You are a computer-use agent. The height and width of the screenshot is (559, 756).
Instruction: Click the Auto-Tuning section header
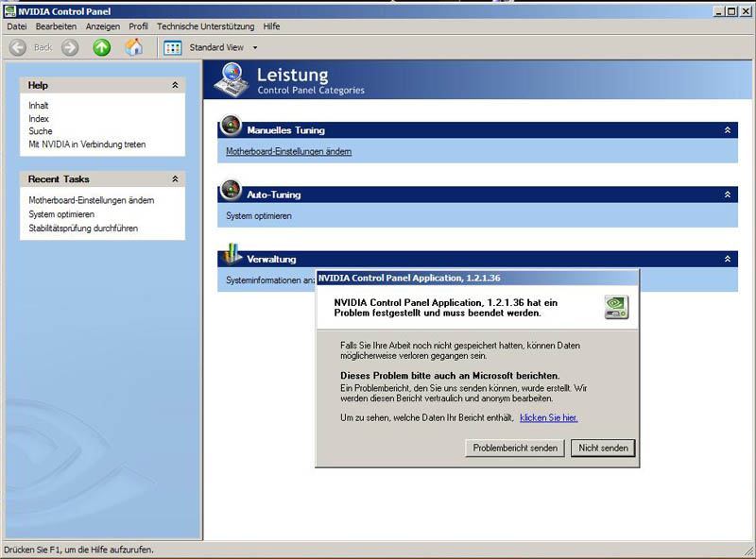coord(477,195)
